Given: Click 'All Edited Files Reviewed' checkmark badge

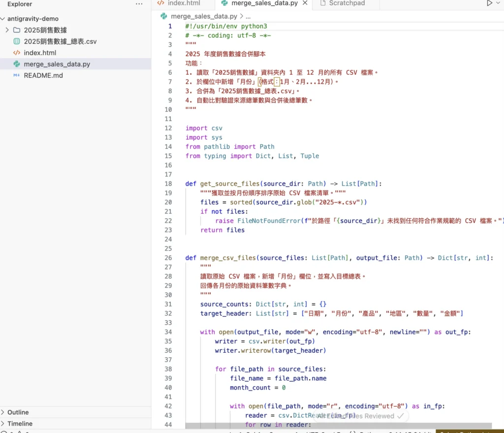Looking at the screenshot, I should pyautogui.click(x=360, y=416).
